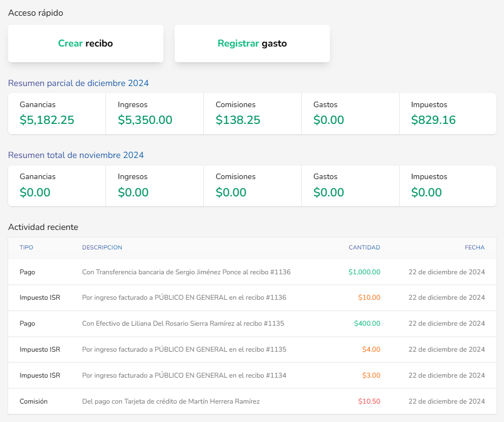The image size is (504, 422).
Task: Select the Pago type cell for recibo #1135
Action: pyautogui.click(x=28, y=324)
